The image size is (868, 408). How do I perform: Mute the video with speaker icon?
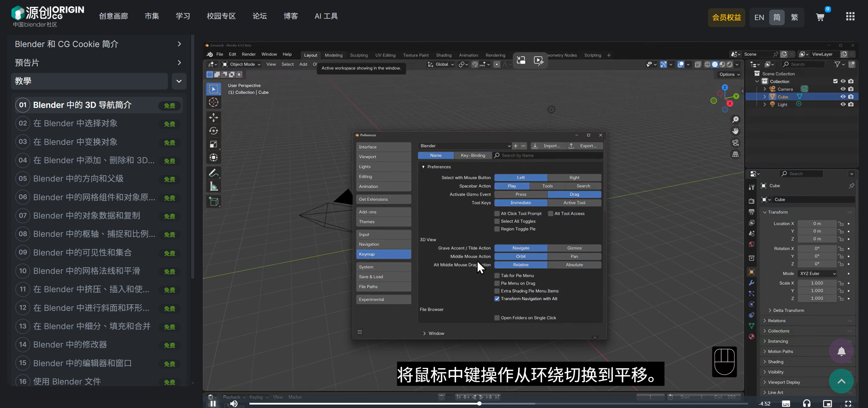tap(234, 404)
